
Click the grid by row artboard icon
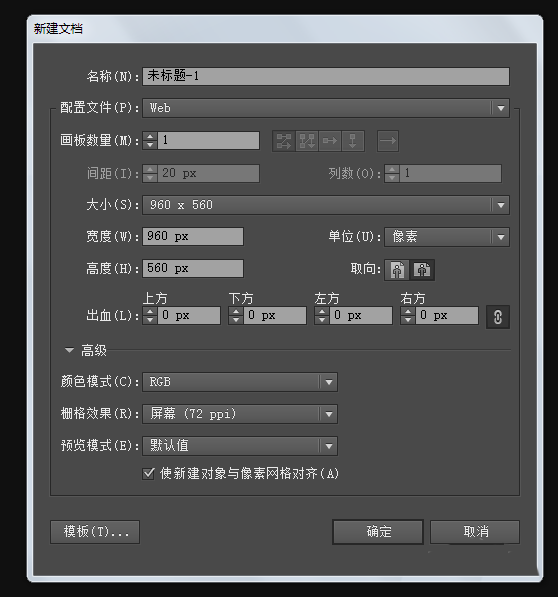pyautogui.click(x=284, y=141)
